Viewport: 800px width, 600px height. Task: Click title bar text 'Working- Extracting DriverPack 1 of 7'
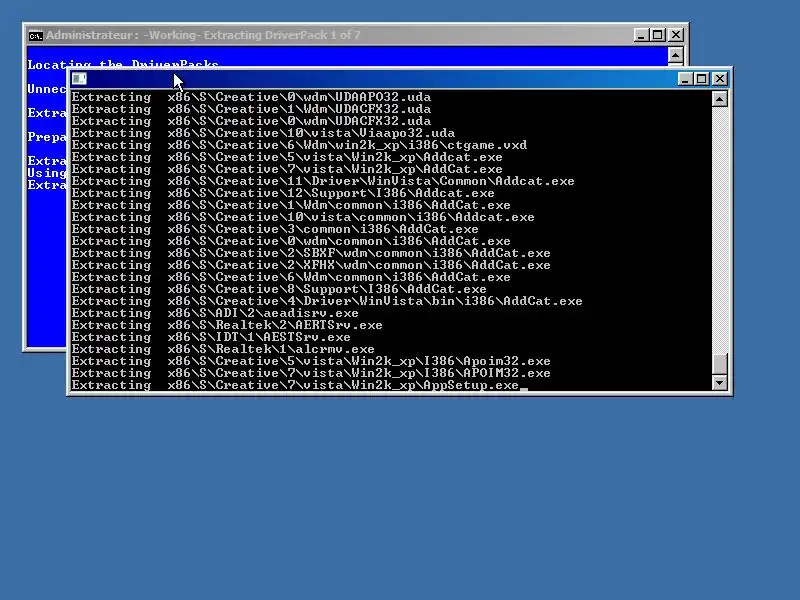254,35
